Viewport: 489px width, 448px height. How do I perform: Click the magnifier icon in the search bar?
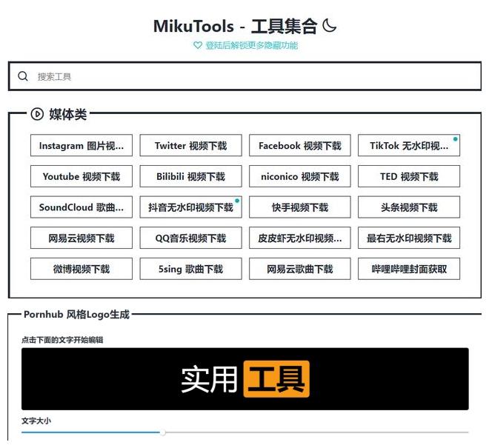click(23, 76)
